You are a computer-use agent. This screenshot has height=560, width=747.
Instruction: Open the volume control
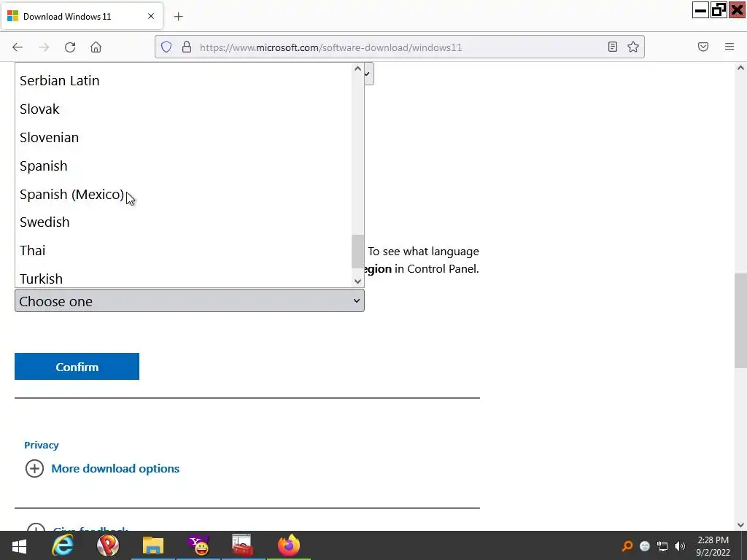(680, 545)
